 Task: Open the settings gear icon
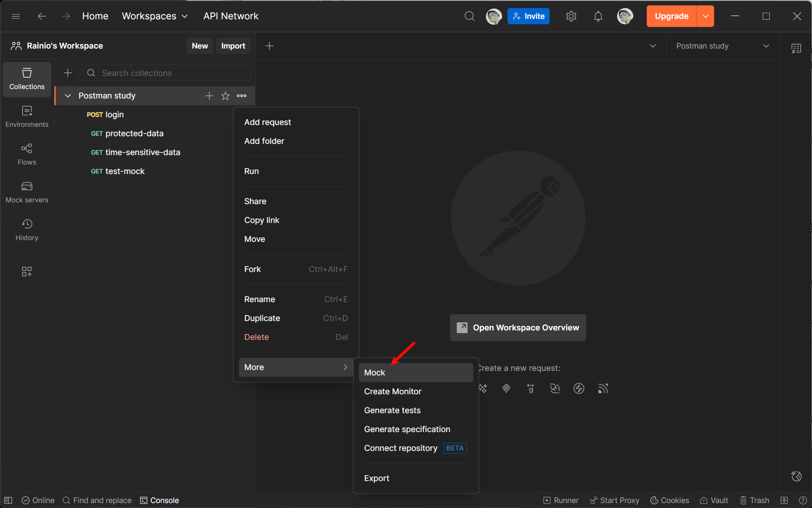click(571, 16)
